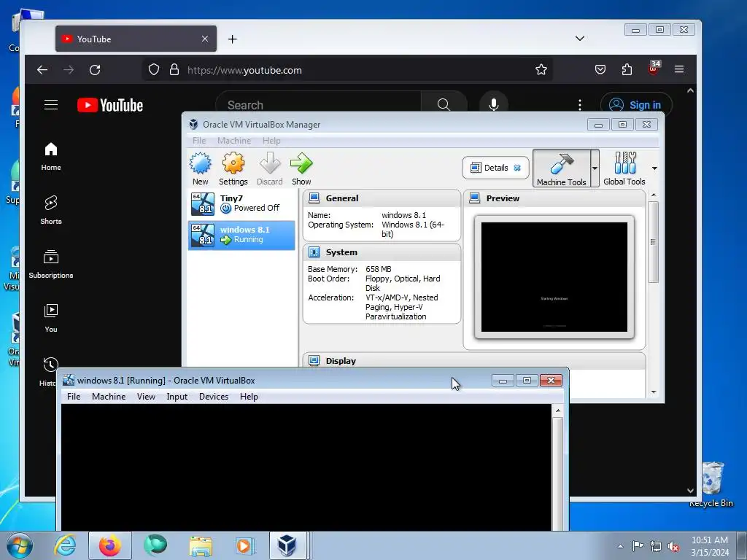Expand the Machine Tools dropdown arrow
This screenshot has width=747, height=560.
[595, 168]
